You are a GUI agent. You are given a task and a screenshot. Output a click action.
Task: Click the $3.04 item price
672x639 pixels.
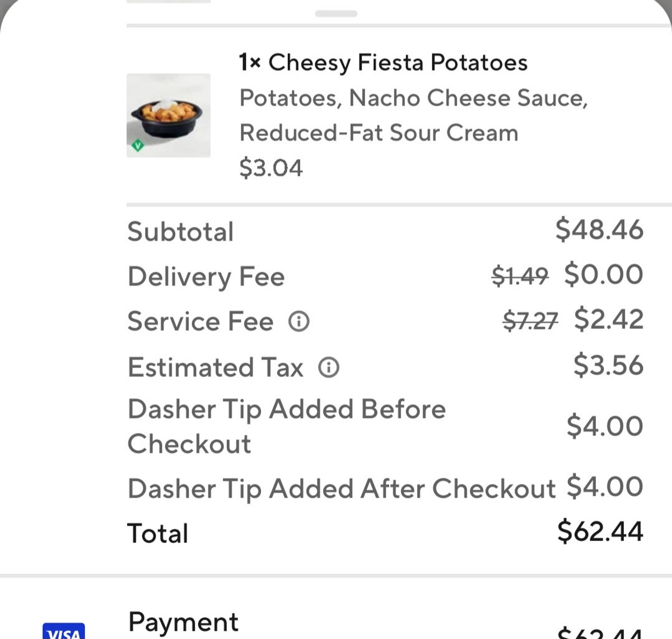[x=270, y=167]
